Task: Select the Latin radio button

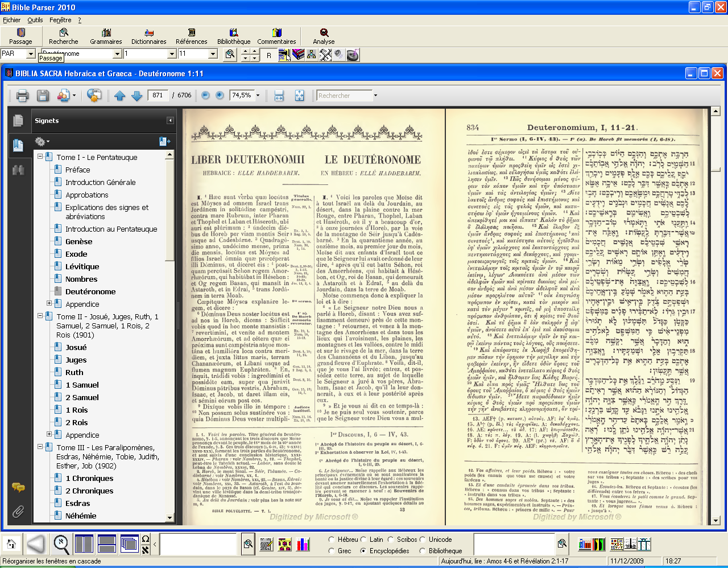Action: (363, 540)
